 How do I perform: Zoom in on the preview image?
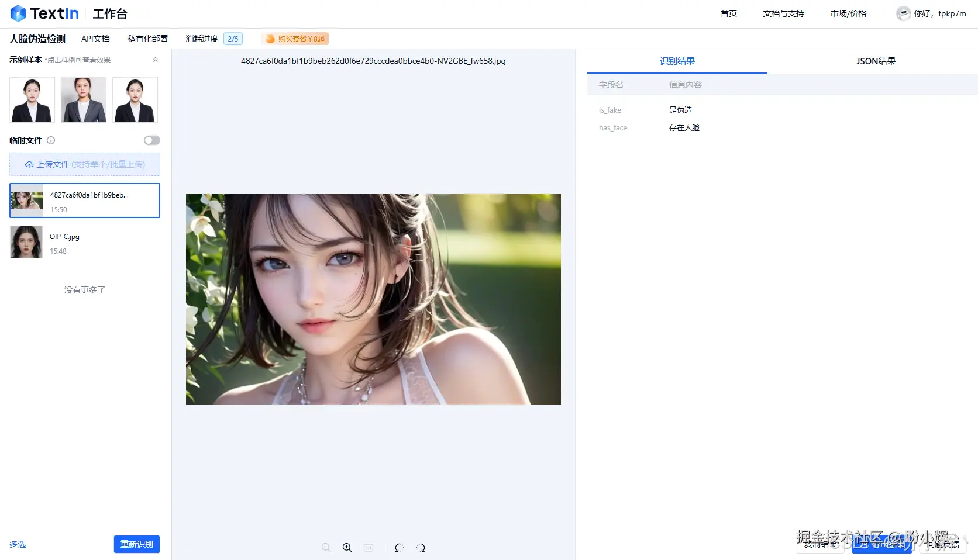coord(347,548)
